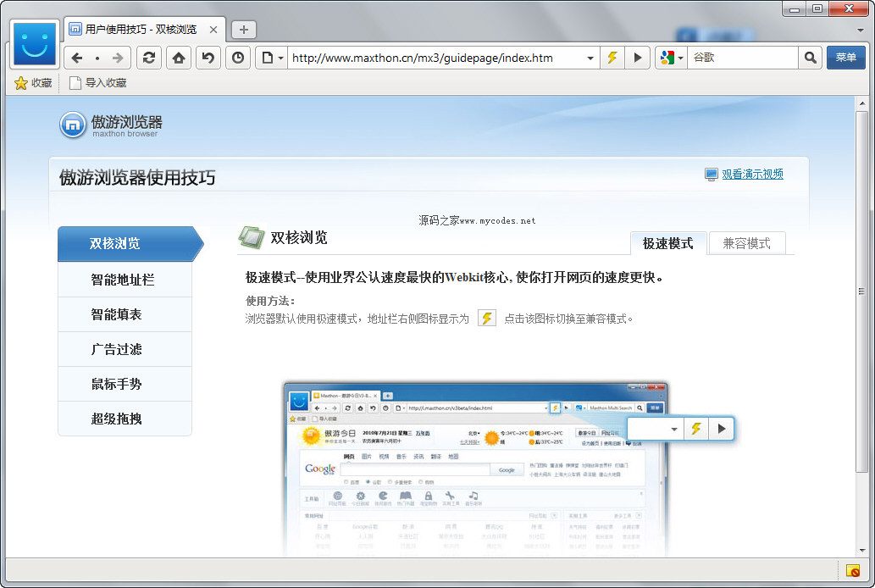Screen dimensions: 875x588
Task: Expand the tab list arrow below window controls
Action: [861, 31]
